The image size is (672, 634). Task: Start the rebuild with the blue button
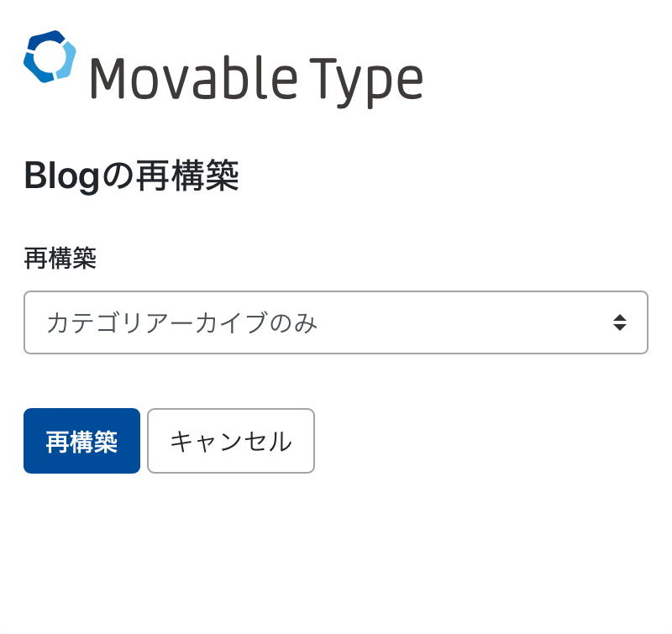pyautogui.click(x=81, y=441)
